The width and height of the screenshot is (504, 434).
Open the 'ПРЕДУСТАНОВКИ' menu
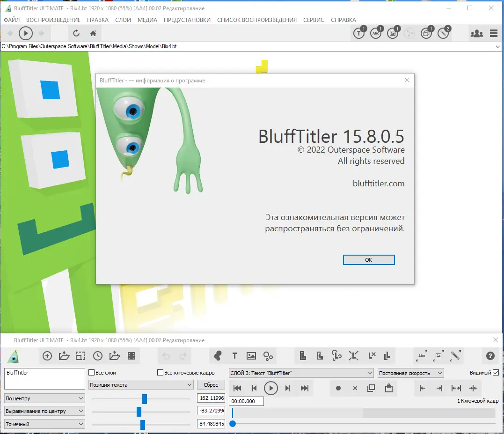pos(187,20)
